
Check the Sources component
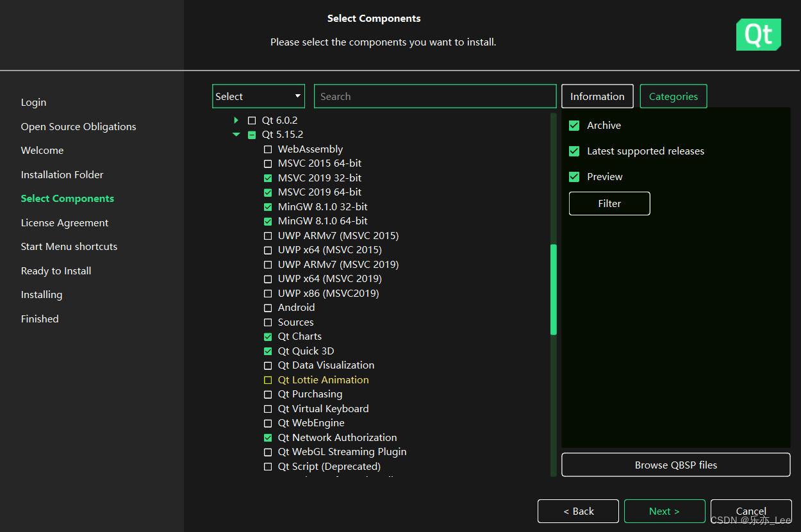click(x=268, y=322)
